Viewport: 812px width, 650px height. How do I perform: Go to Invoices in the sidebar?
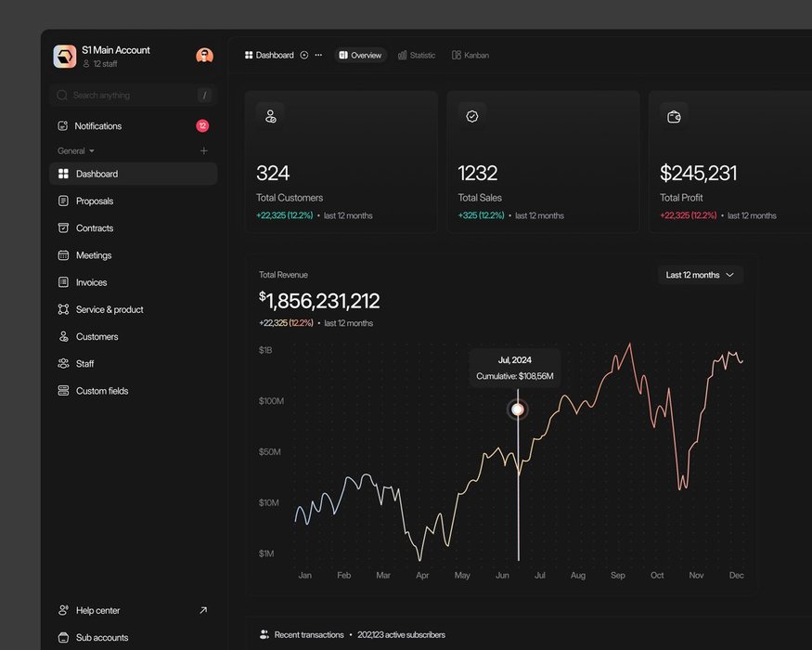click(x=91, y=282)
